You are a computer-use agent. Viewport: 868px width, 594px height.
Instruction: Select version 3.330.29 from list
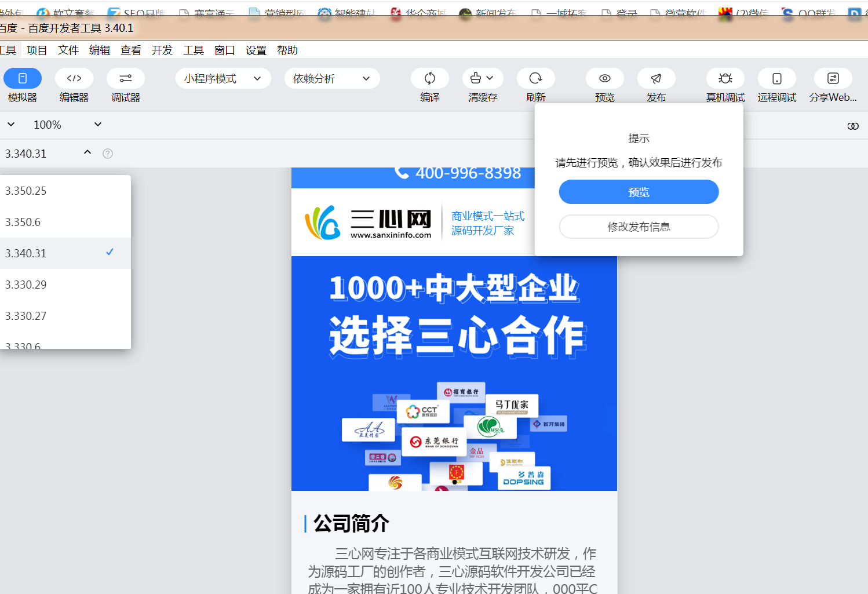65,285
